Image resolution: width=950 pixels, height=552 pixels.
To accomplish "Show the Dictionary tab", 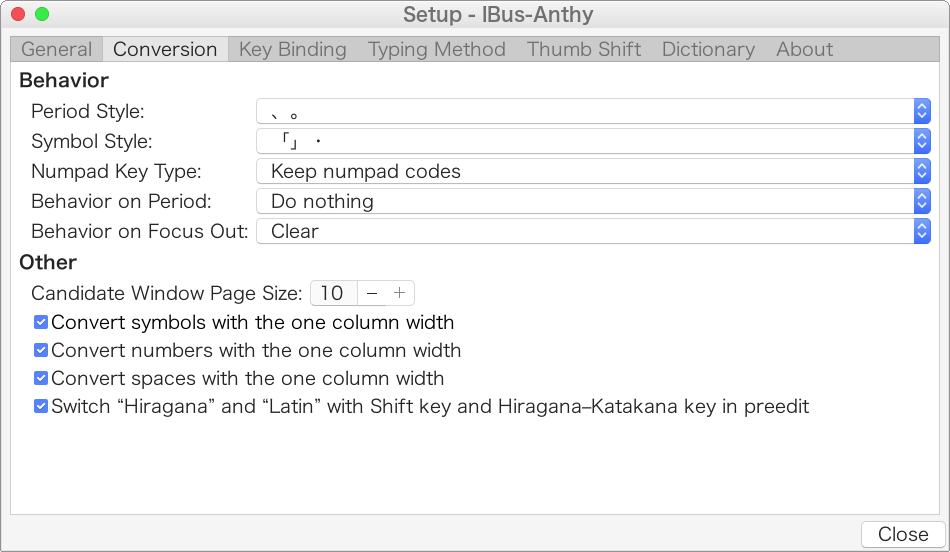I will (708, 49).
